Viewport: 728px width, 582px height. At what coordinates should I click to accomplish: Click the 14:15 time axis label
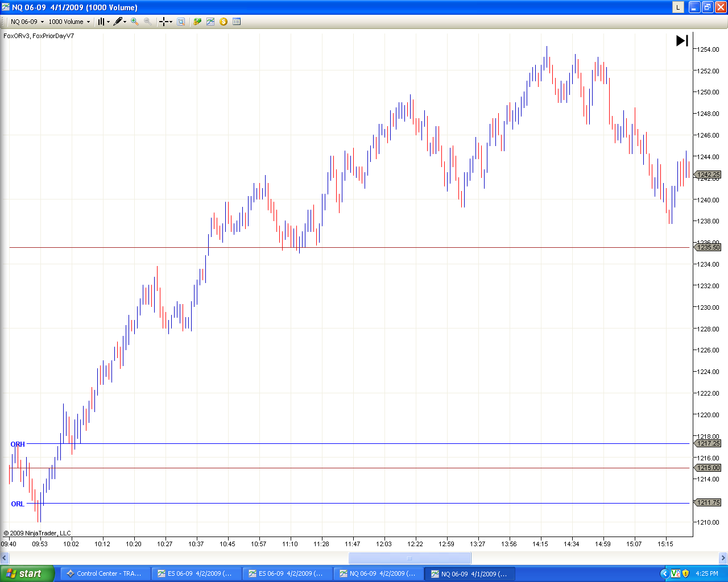click(540, 544)
